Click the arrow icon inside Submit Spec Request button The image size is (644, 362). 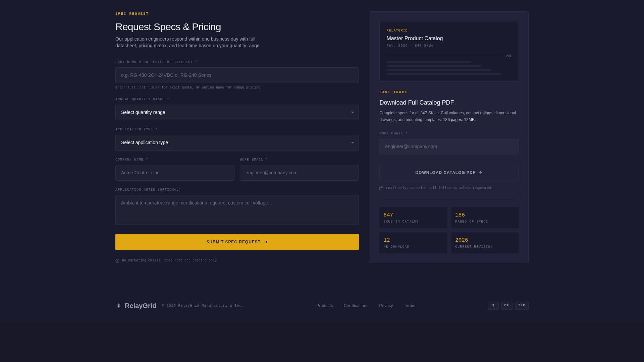coord(266,242)
